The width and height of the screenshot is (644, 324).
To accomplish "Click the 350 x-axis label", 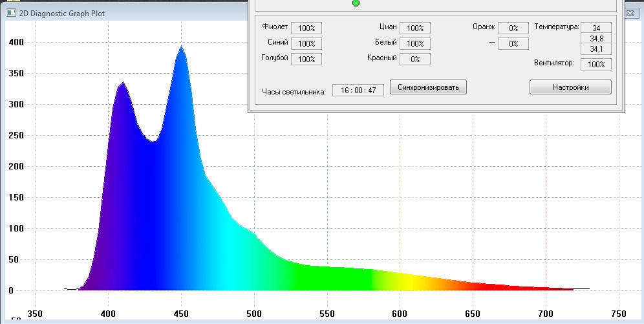I will (x=36, y=314).
